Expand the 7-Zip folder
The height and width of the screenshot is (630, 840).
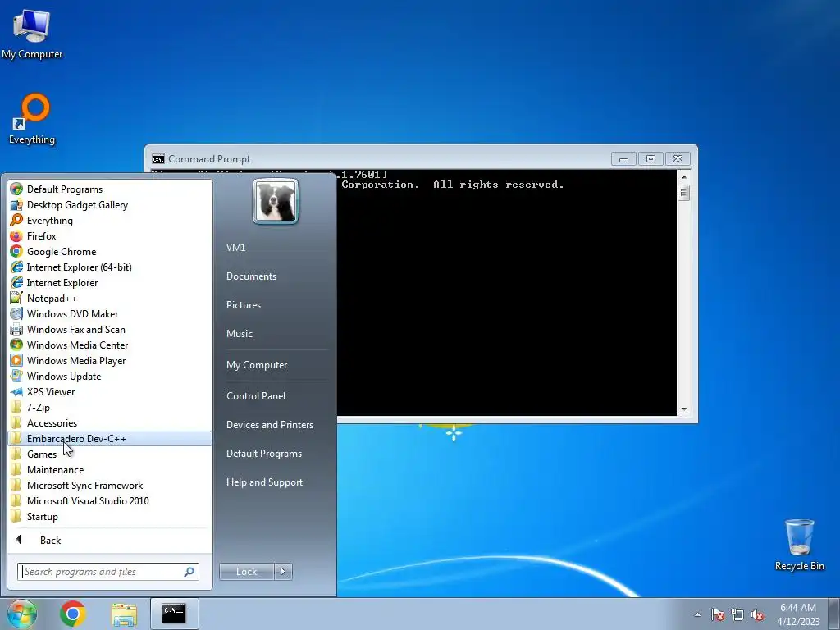[x=110, y=407]
